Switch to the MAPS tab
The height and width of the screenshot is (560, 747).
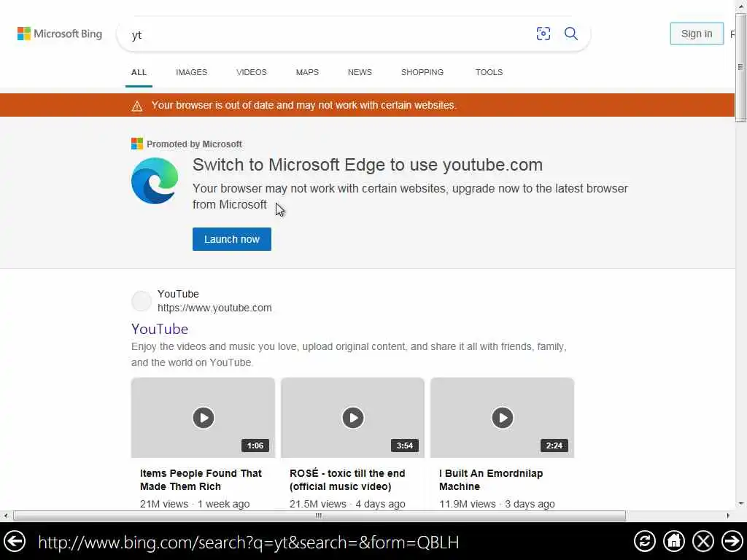pos(307,72)
